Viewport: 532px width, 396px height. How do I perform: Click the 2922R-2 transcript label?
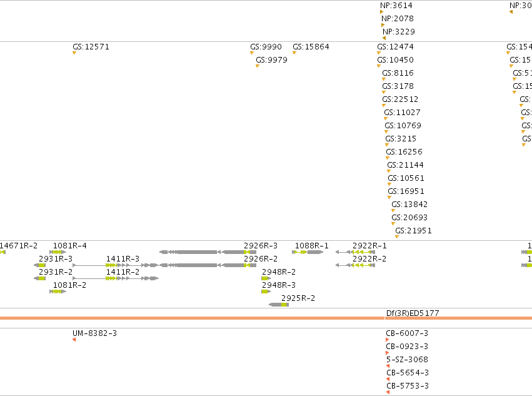[x=369, y=259]
